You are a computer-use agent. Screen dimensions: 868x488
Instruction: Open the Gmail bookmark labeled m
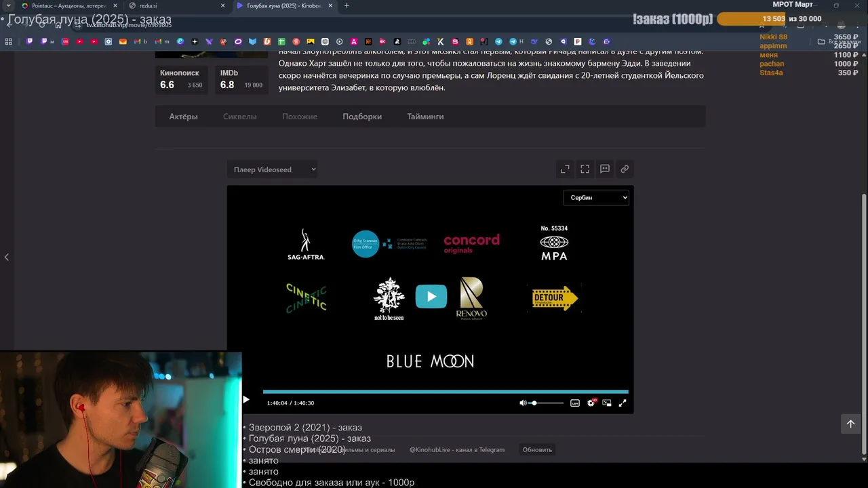click(162, 41)
